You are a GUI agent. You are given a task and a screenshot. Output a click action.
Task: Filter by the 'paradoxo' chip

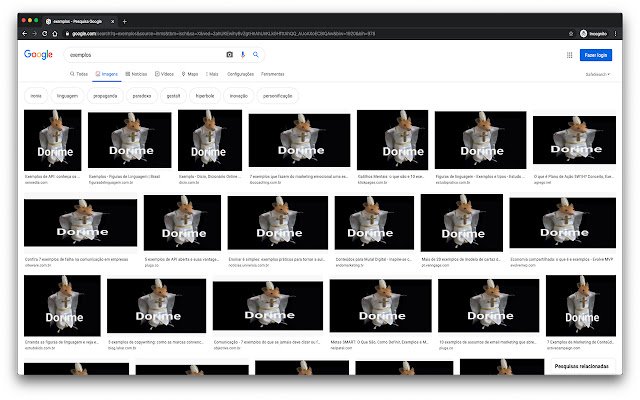pyautogui.click(x=142, y=96)
